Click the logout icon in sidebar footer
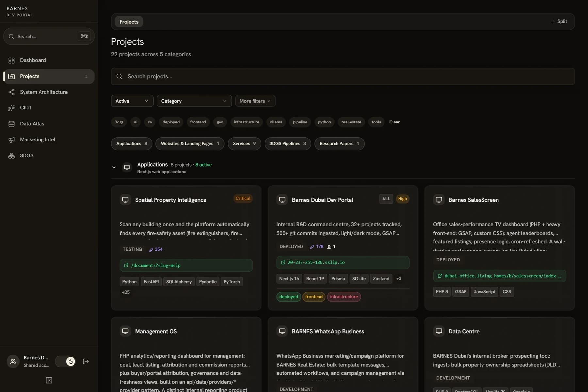 tap(86, 361)
